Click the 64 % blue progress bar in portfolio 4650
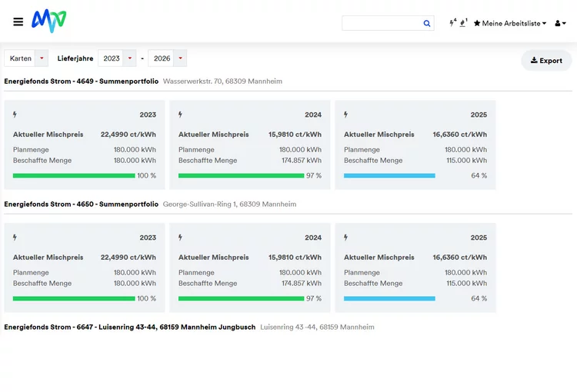577x392 pixels. pos(389,298)
